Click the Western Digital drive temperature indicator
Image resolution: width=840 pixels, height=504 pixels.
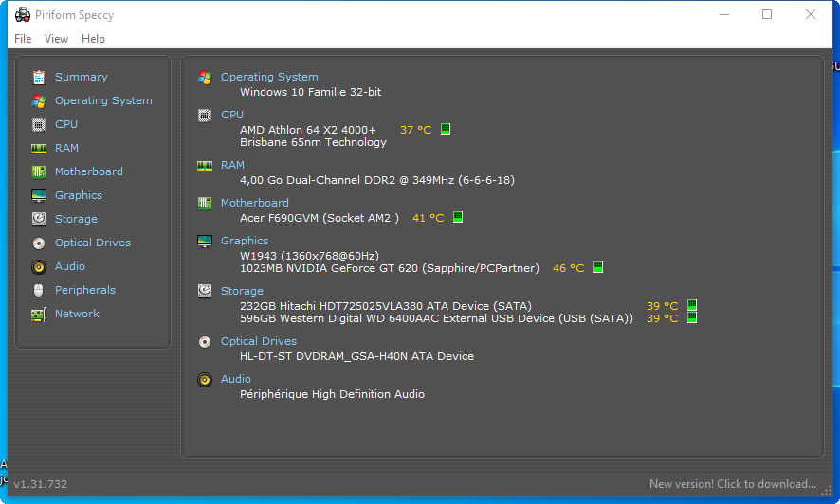click(x=692, y=317)
